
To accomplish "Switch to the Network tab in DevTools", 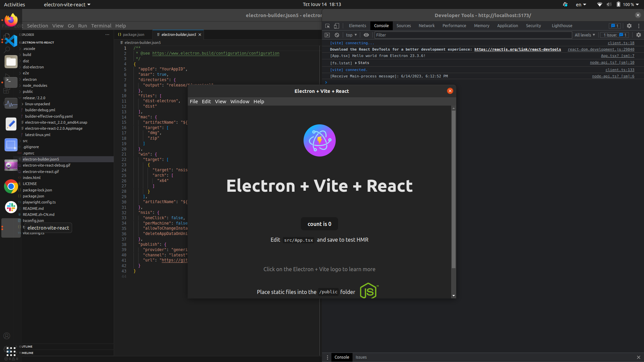I will pos(426,25).
